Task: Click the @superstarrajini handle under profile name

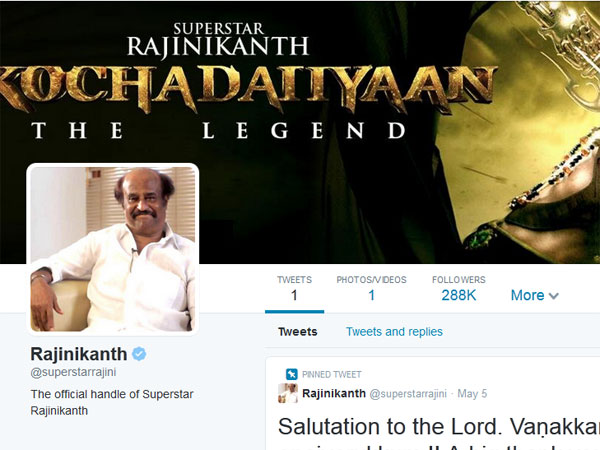Action: pos(73,372)
